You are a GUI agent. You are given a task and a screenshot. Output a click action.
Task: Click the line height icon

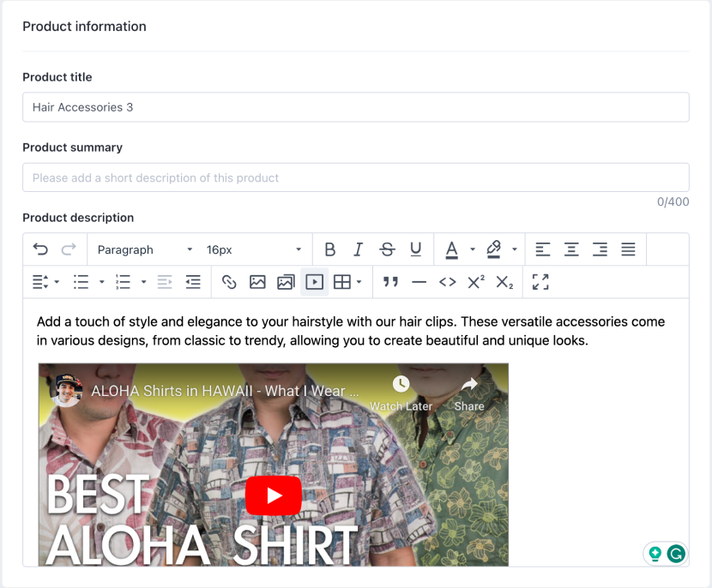point(40,282)
